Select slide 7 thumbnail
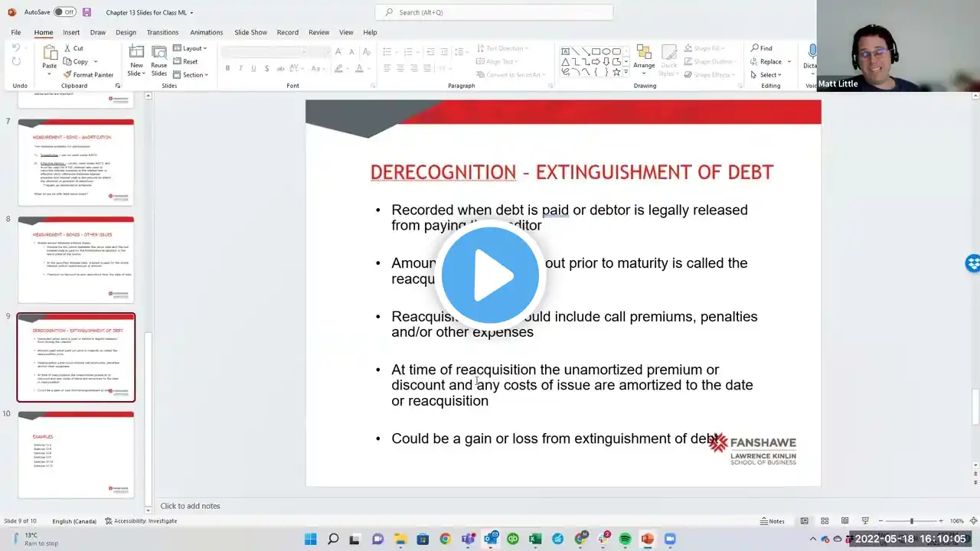Image resolution: width=980 pixels, height=551 pixels. [x=76, y=162]
